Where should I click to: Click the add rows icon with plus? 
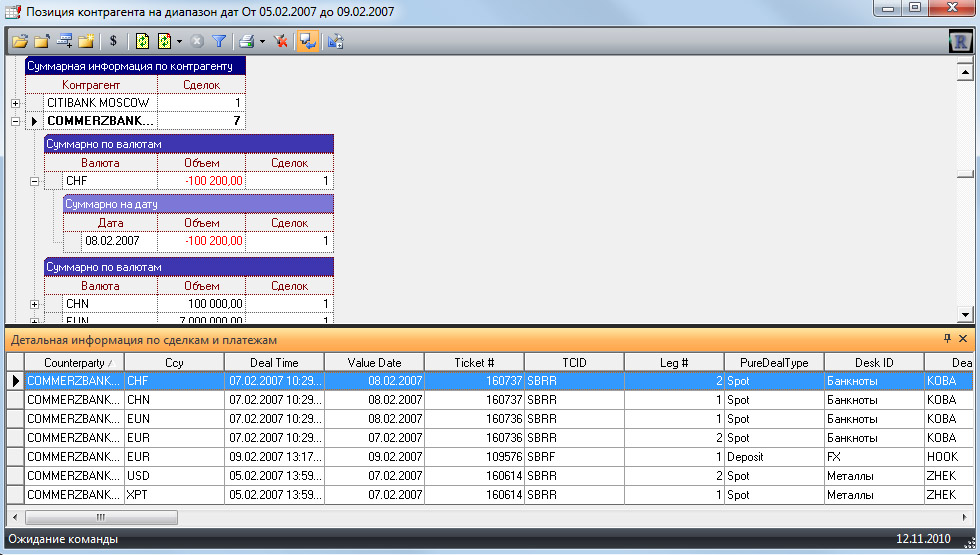point(64,41)
